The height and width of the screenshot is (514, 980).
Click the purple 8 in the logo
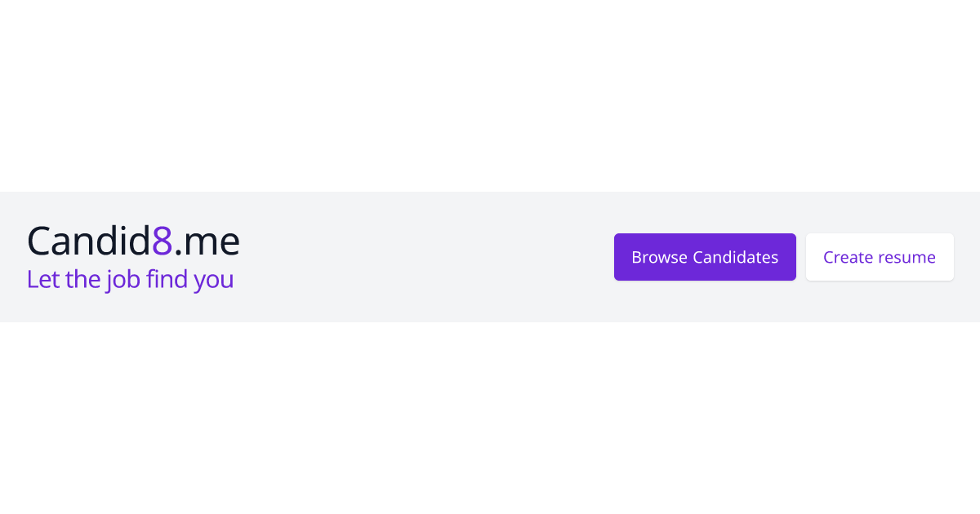(x=162, y=241)
